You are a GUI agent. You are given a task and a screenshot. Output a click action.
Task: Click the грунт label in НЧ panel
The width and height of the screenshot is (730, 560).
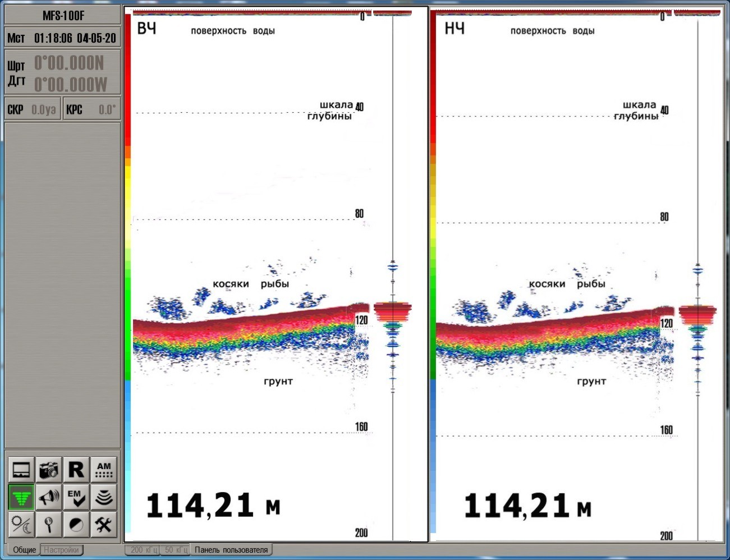(591, 382)
